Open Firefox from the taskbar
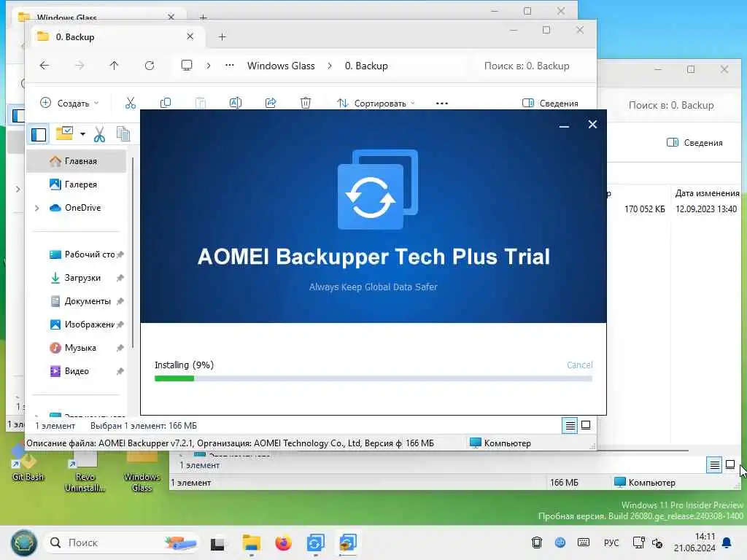This screenshot has height=560, width=747. point(283,542)
